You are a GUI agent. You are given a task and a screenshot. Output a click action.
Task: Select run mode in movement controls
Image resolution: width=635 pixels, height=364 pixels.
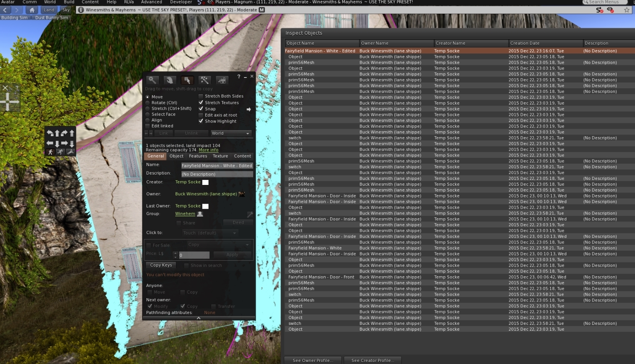pyautogui.click(x=60, y=152)
